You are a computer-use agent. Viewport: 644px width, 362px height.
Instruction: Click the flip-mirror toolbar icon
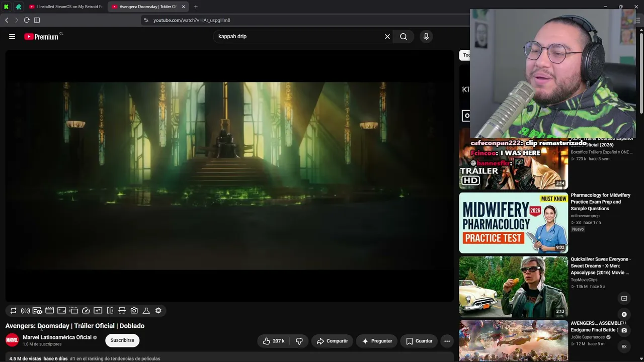point(110,311)
